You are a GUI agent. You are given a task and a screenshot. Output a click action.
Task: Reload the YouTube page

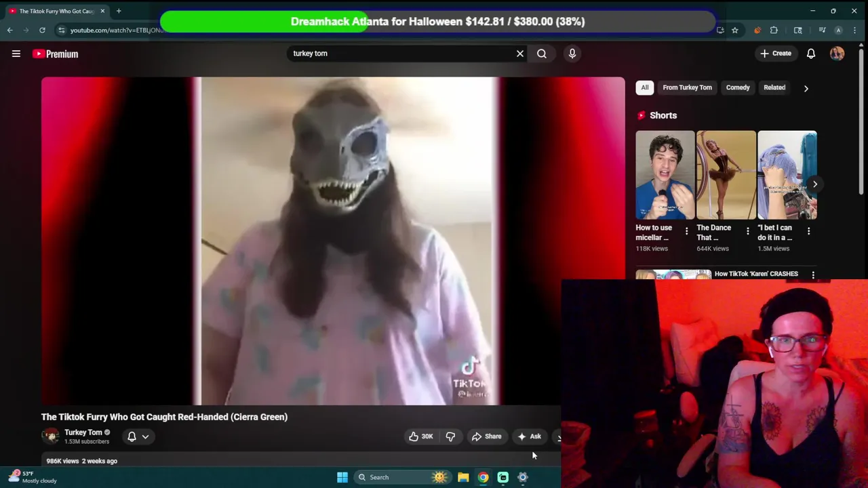point(42,30)
